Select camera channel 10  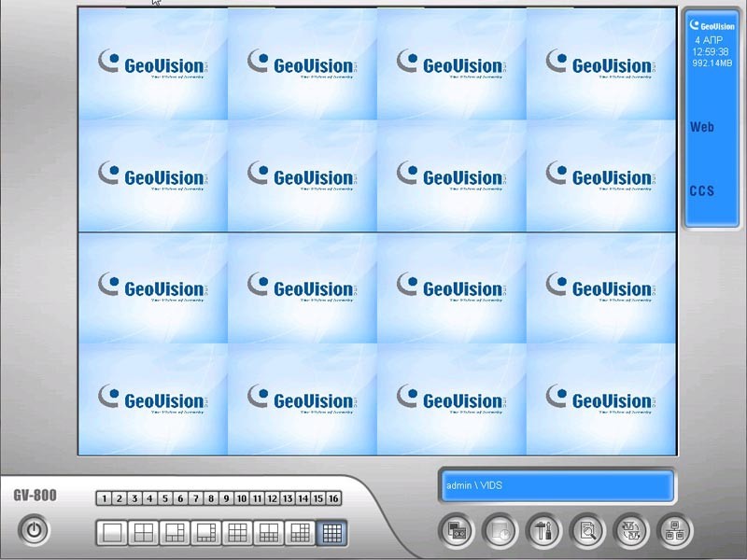pos(242,498)
